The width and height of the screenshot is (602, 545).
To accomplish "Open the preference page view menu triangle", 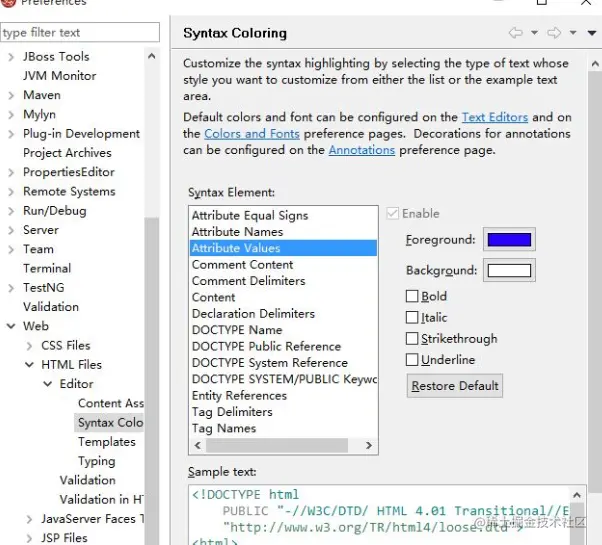I will pyautogui.click(x=592, y=33).
